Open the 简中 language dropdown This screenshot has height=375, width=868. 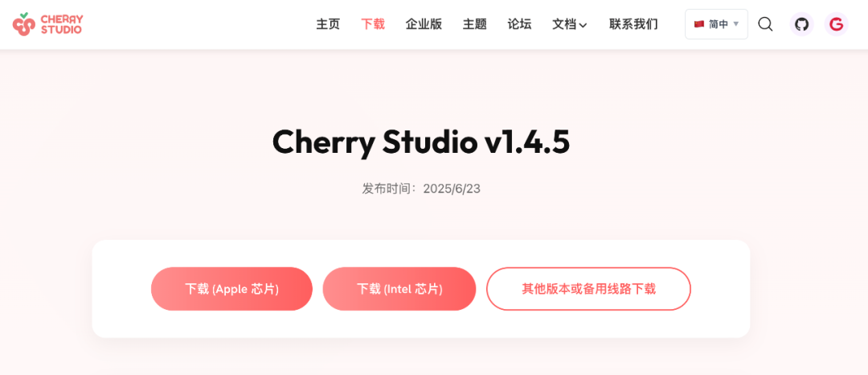click(716, 24)
